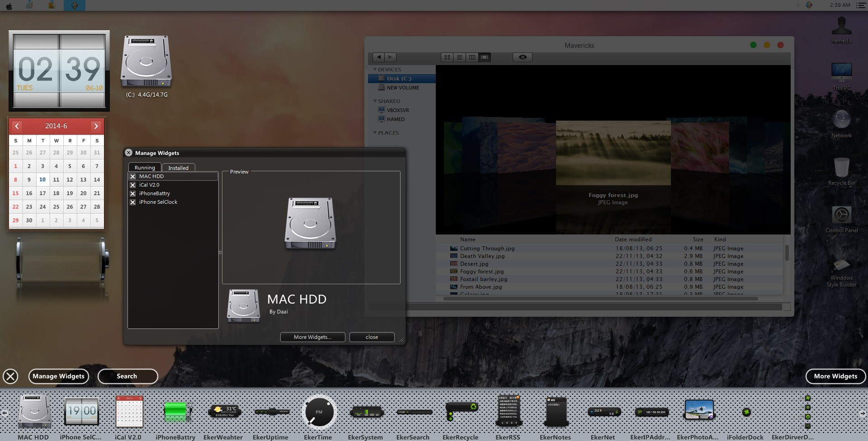
Task: Uncheck the iCal V2.0 running widget
Action: [x=133, y=185]
